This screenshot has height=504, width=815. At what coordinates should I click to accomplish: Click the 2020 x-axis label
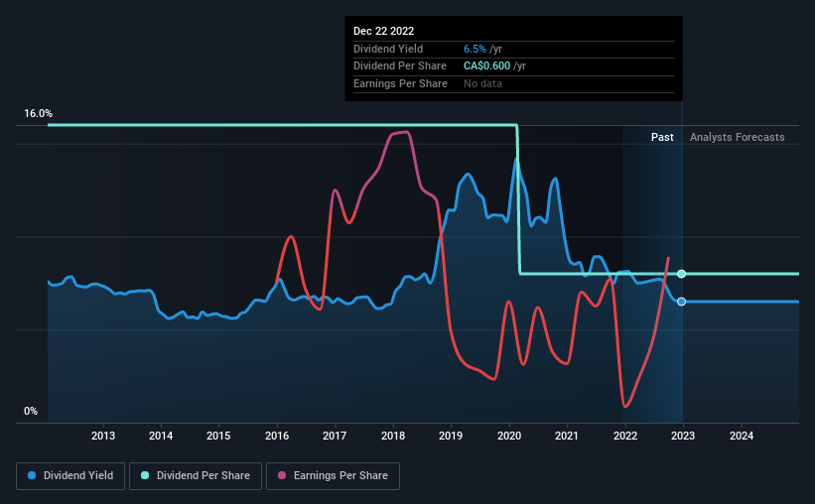(509, 436)
